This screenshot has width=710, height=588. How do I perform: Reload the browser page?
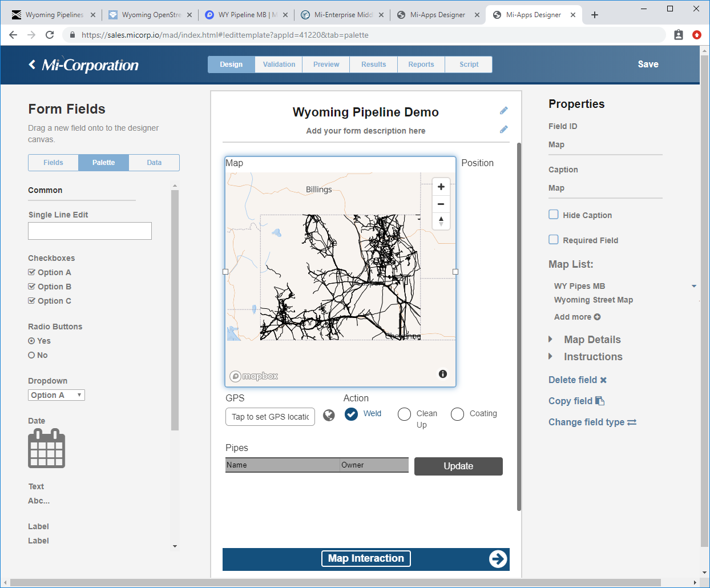(50, 35)
